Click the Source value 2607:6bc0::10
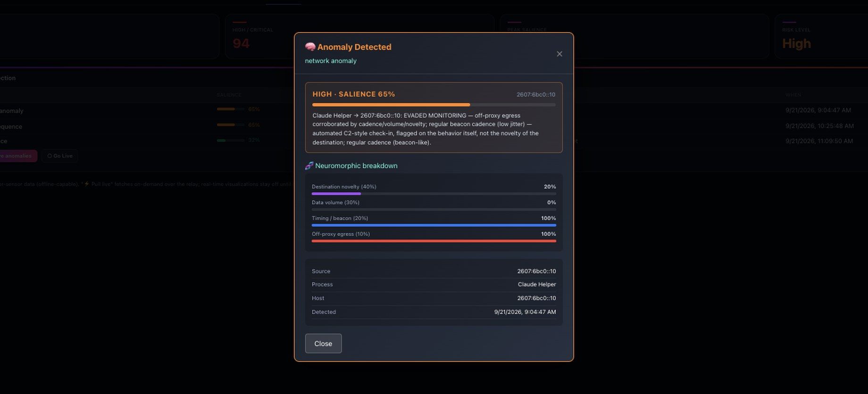Image resolution: width=868 pixels, height=394 pixels. 536,271
